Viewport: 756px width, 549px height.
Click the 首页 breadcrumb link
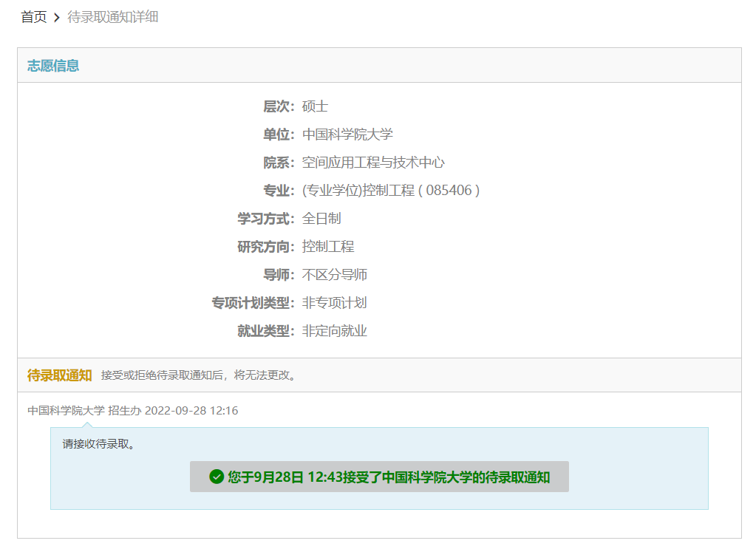click(33, 17)
